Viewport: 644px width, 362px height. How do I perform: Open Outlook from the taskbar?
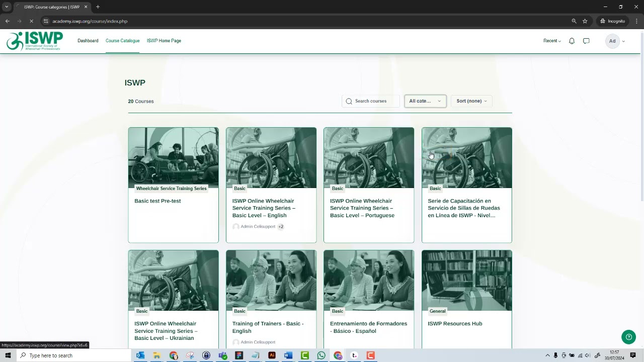[140, 355]
